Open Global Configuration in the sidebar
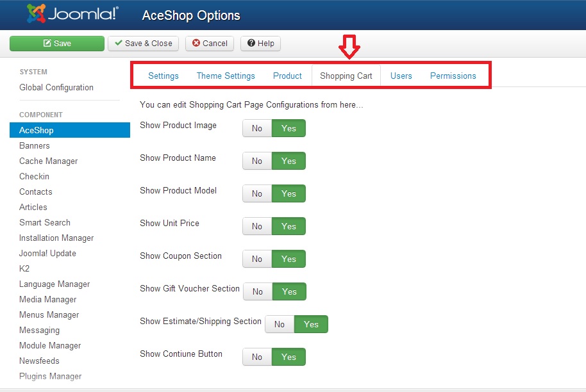The width and height of the screenshot is (586, 392). click(x=56, y=87)
